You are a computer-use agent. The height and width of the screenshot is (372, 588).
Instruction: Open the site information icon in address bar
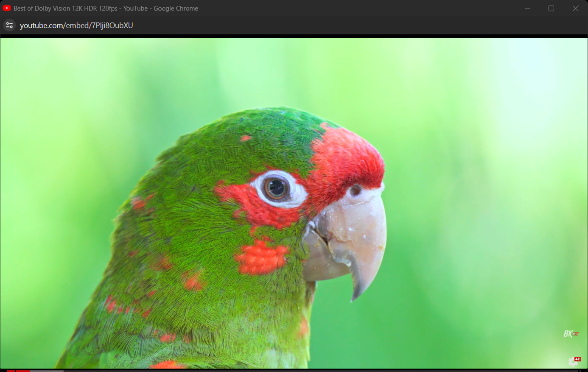tap(9, 25)
